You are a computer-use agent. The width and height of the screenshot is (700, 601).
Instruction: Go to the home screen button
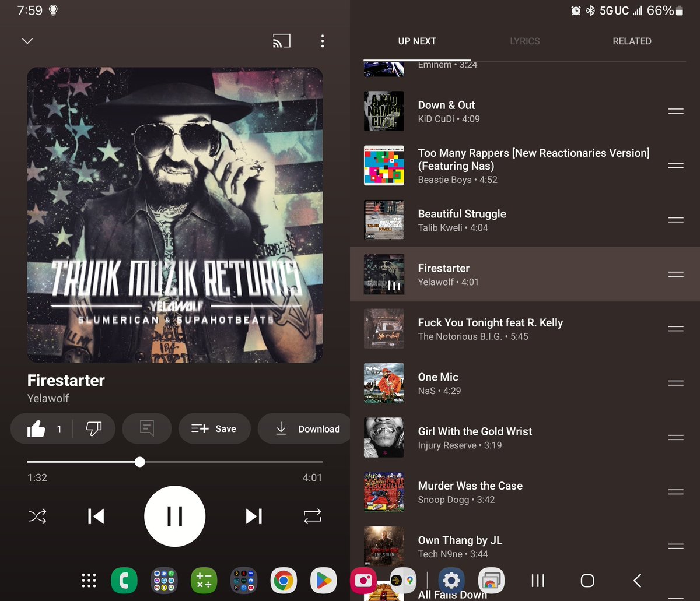click(x=587, y=581)
